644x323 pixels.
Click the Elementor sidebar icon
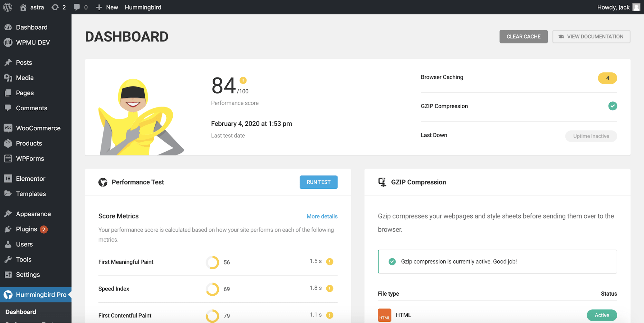(8, 178)
